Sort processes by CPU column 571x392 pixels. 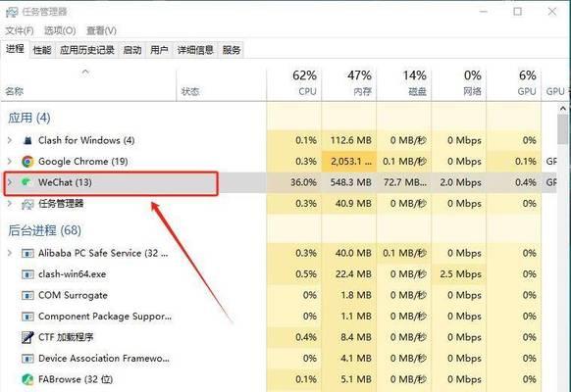click(294, 84)
